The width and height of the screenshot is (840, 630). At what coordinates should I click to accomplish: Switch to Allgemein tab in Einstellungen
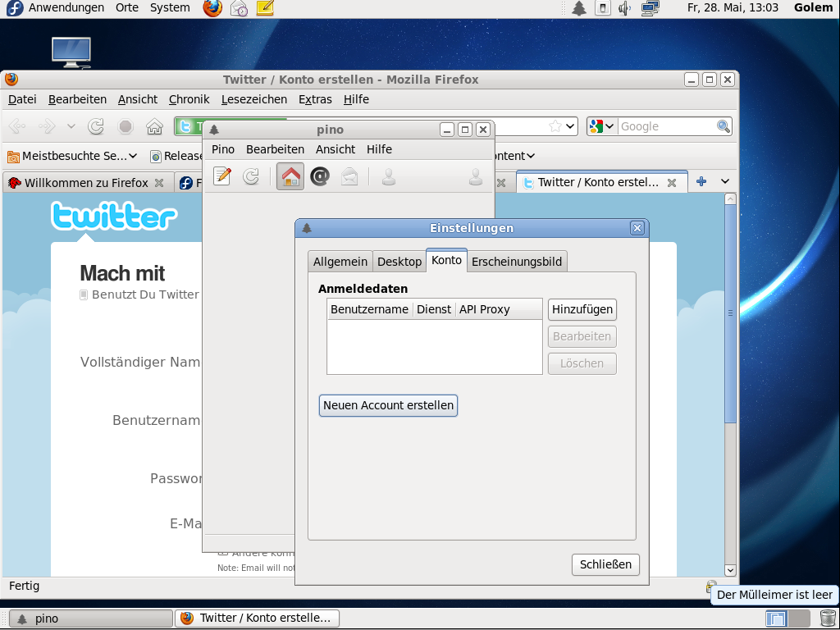pyautogui.click(x=340, y=262)
